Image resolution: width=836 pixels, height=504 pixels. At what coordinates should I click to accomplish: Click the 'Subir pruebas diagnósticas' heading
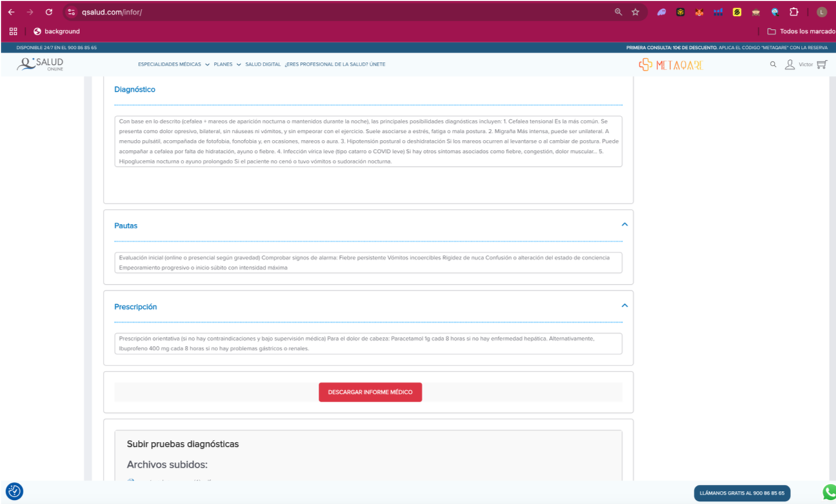183,444
